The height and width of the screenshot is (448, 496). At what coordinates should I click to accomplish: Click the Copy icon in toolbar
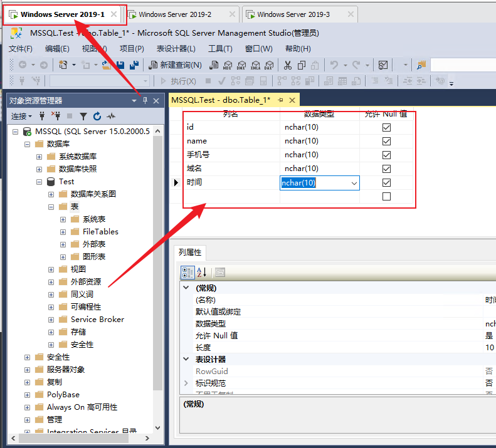[x=302, y=65]
